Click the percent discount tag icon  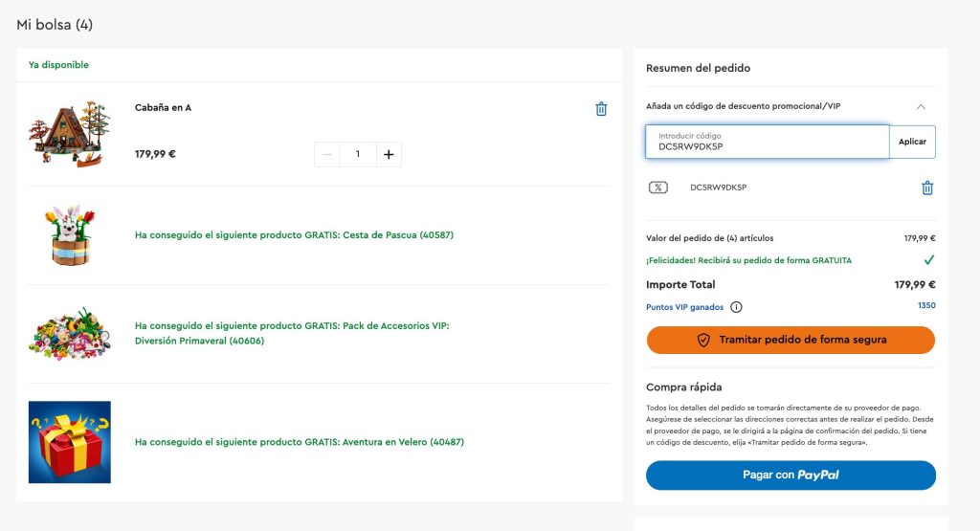[x=657, y=188]
